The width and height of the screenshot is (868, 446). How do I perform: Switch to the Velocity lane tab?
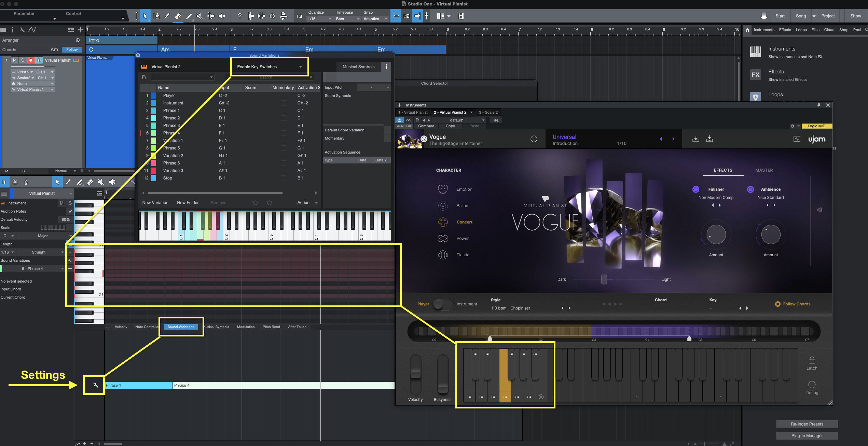(121, 327)
